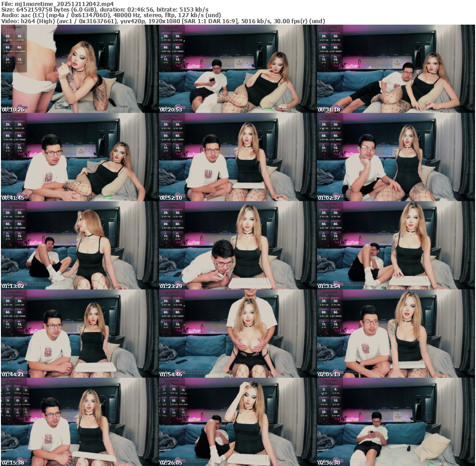This screenshot has height=466, width=476.
Task: Select the frame at 00:41:45
Action: (79, 157)
